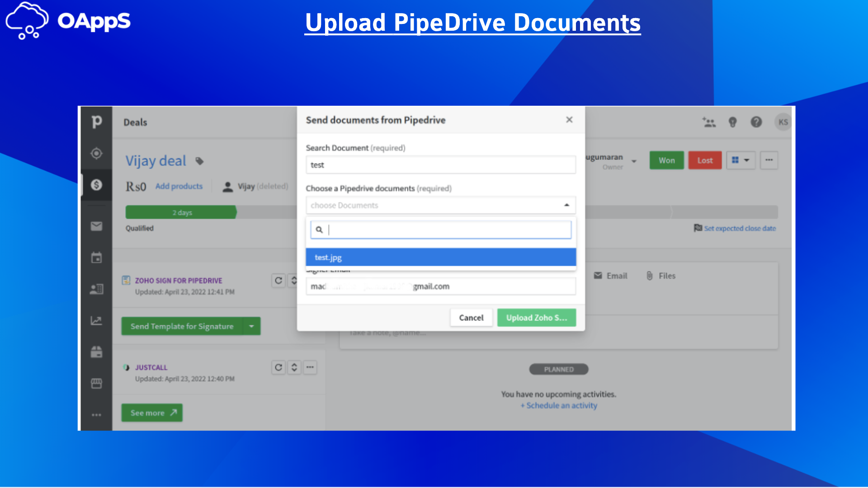Click Set expected close date link
The width and height of the screenshot is (868, 488).
point(740,229)
